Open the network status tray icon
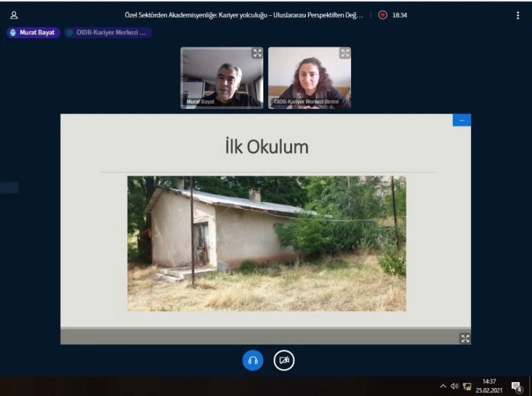 point(467,386)
